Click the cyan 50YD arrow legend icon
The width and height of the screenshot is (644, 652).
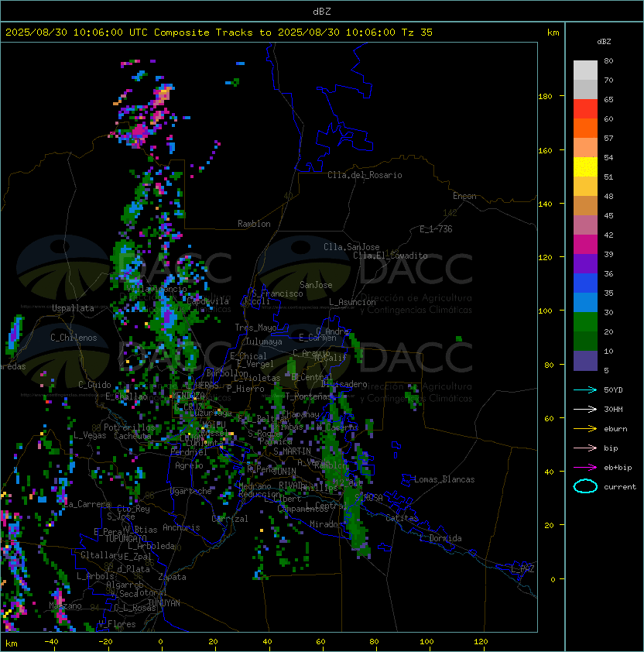tap(585, 389)
